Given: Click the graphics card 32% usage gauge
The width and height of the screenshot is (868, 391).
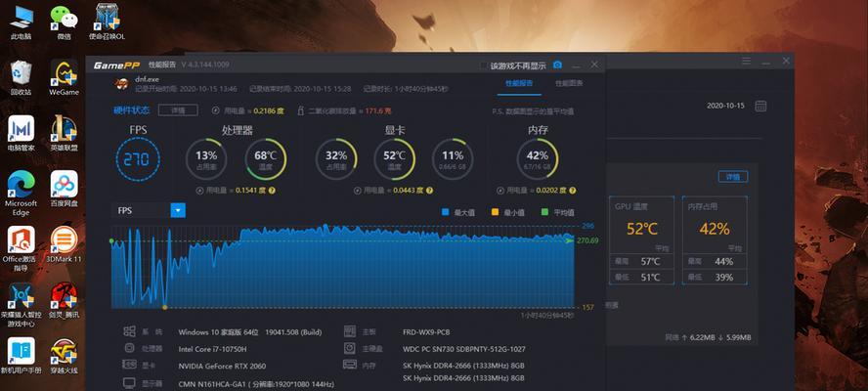Looking at the screenshot, I should [x=336, y=159].
